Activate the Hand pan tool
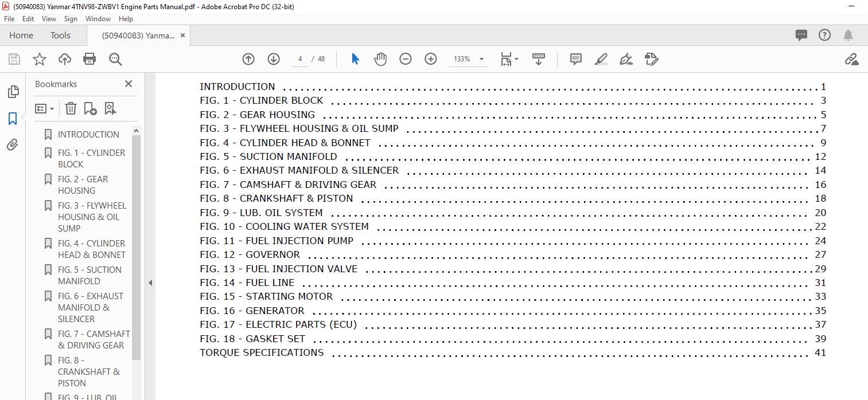The height and width of the screenshot is (400, 868). coord(380,59)
